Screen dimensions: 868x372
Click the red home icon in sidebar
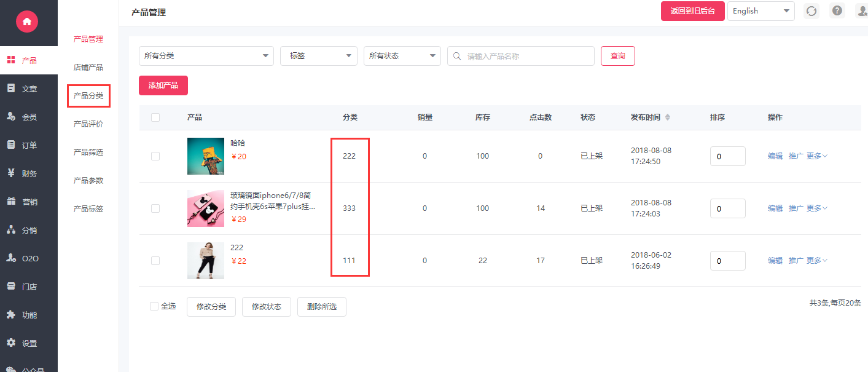26,22
